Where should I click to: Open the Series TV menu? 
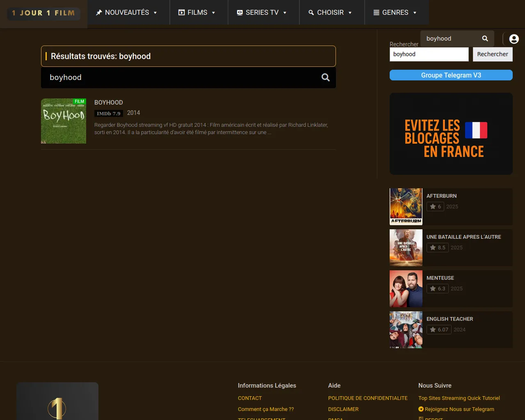[x=264, y=13]
